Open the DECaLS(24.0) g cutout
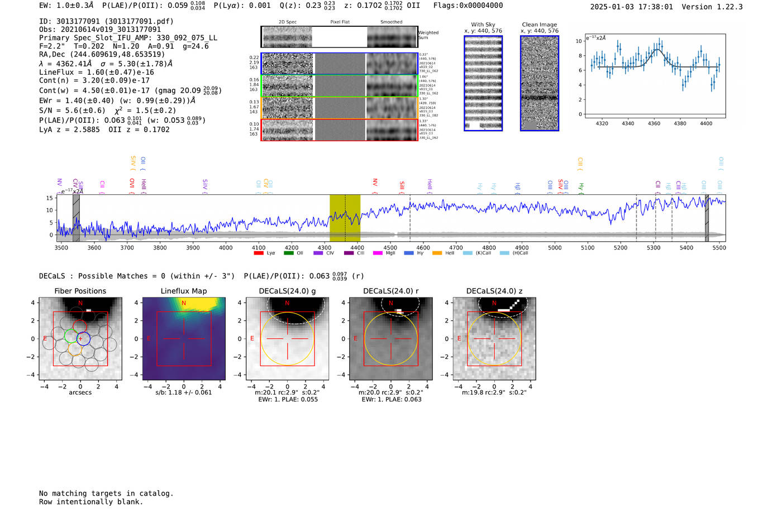 288,339
